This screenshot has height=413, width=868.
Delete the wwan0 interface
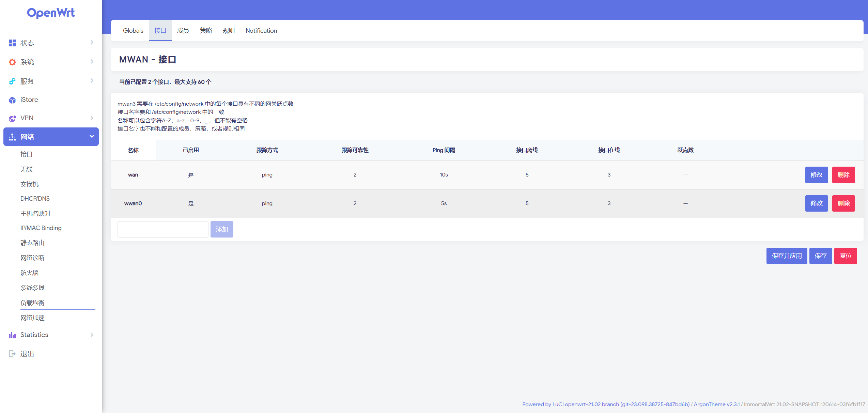point(843,203)
